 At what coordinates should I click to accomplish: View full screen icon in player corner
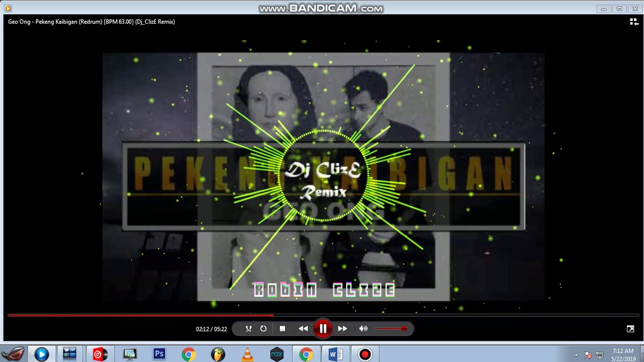(630, 329)
